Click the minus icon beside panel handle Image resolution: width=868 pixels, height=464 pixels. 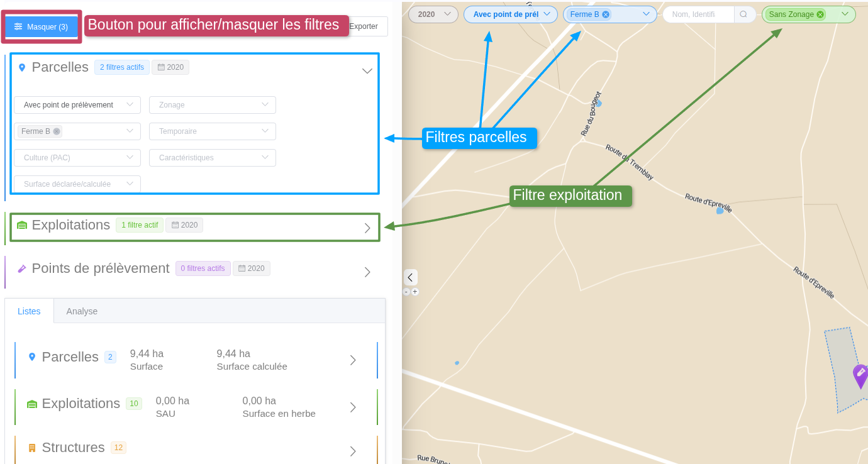[406, 292]
